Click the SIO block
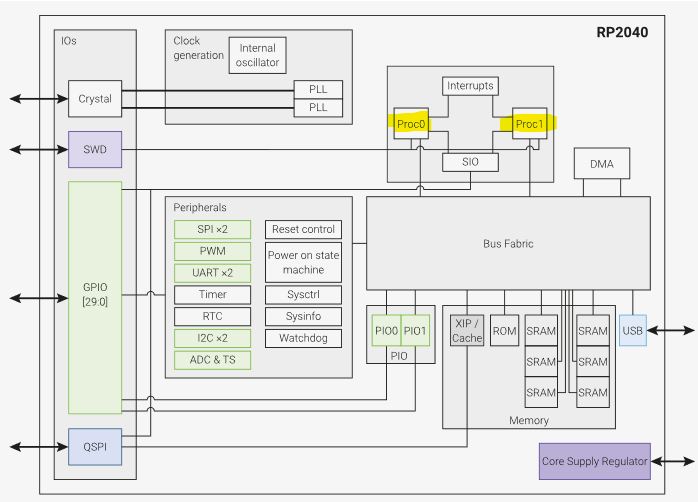Screen dimensions: 698x502 [x=470, y=162]
